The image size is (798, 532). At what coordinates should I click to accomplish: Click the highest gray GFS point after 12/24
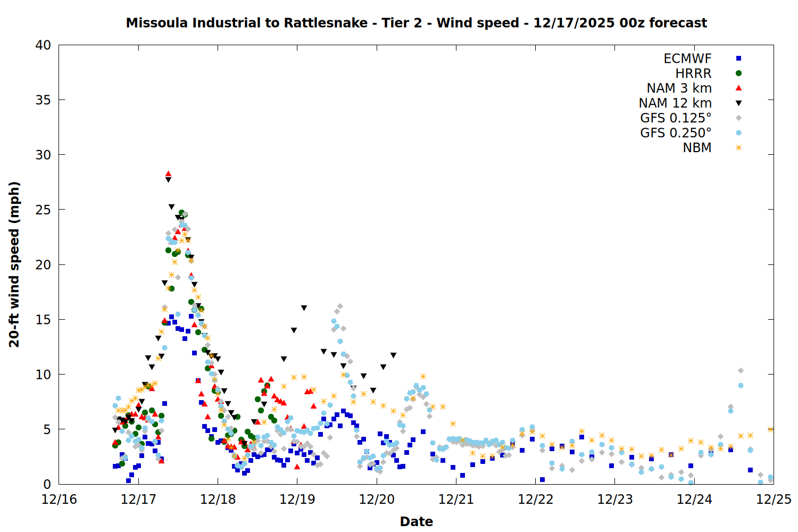pyautogui.click(x=741, y=370)
